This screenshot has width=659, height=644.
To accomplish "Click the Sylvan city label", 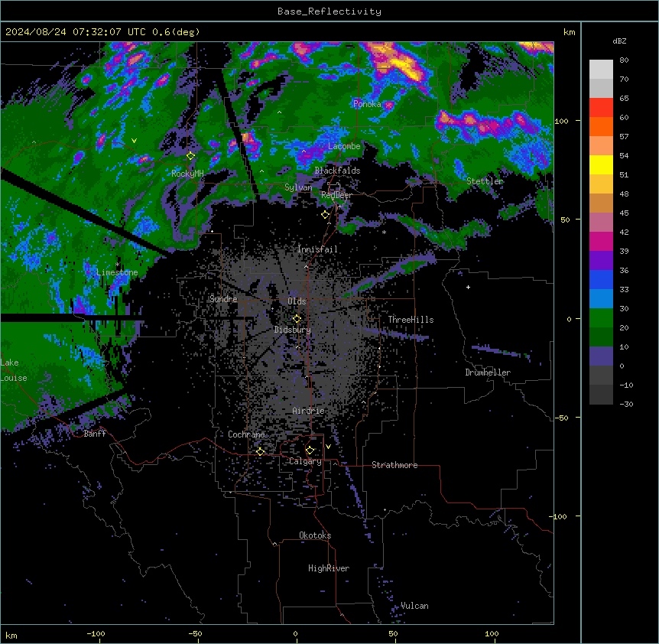I will [298, 187].
